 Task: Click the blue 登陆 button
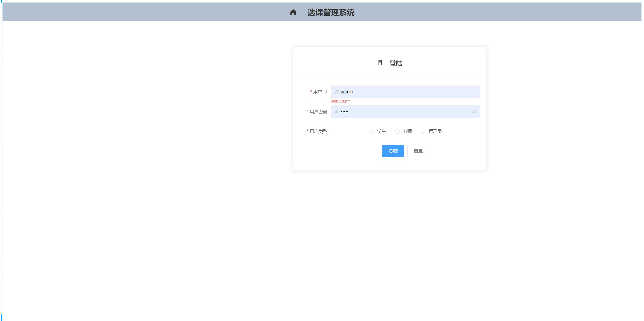pyautogui.click(x=393, y=151)
